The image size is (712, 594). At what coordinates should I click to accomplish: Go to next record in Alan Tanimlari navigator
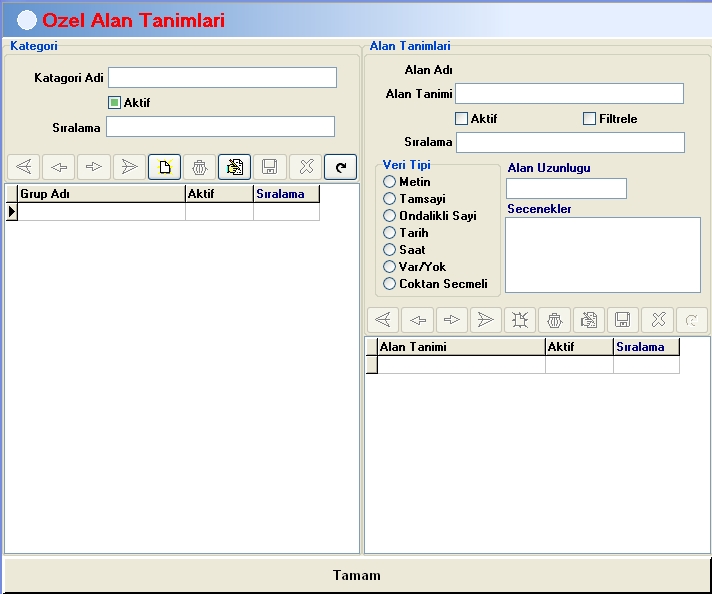(451, 320)
